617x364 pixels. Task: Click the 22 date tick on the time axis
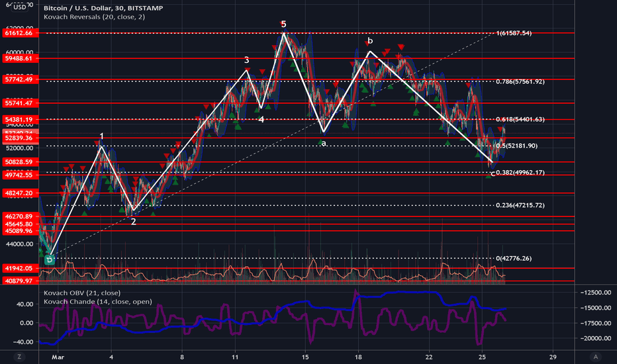click(429, 357)
